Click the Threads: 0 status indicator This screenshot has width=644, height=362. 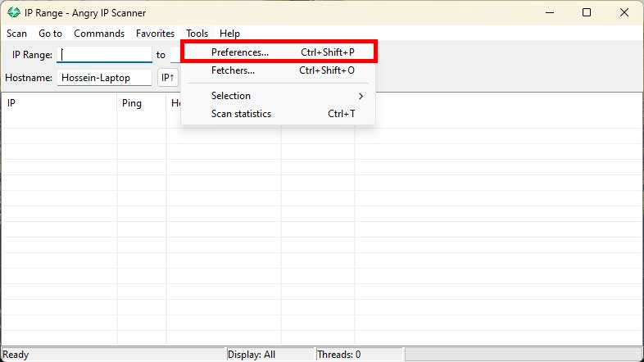point(358,355)
